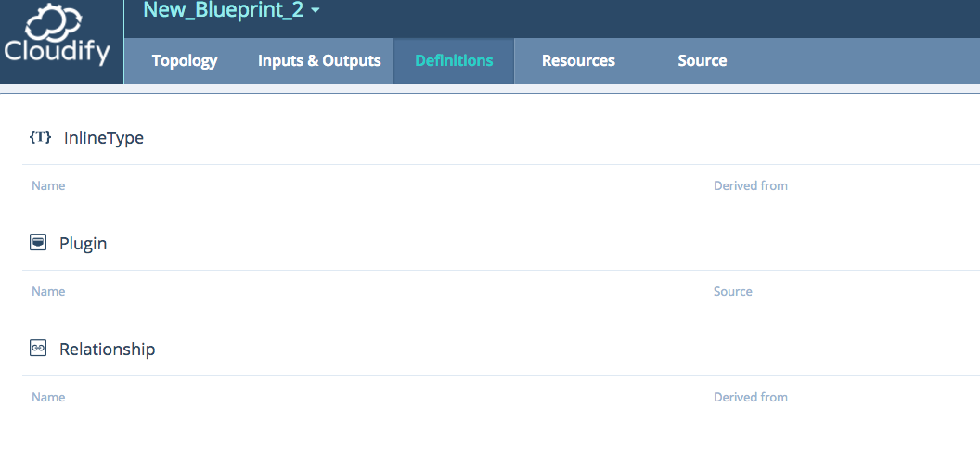
Task: Click Source column header under Plugin
Action: (733, 291)
